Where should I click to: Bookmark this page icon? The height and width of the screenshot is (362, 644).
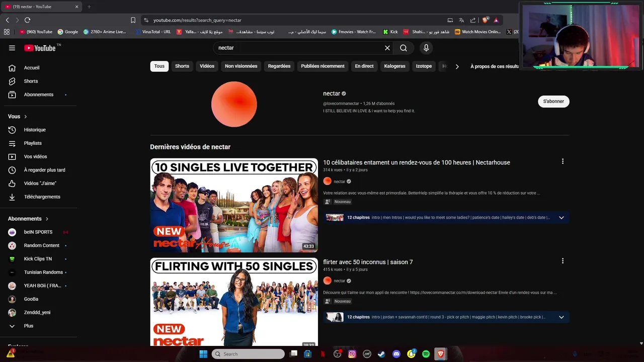[133, 20]
